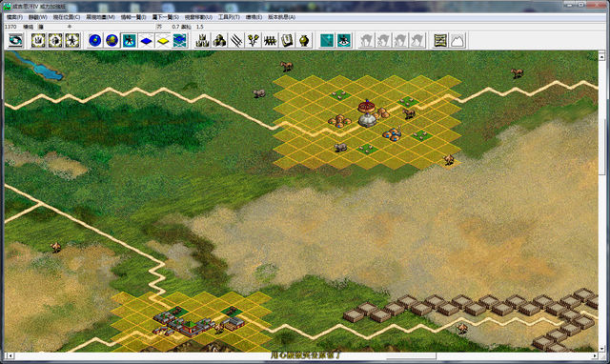
Task: Open the toolbar menu marked (T)
Action: 229,17
